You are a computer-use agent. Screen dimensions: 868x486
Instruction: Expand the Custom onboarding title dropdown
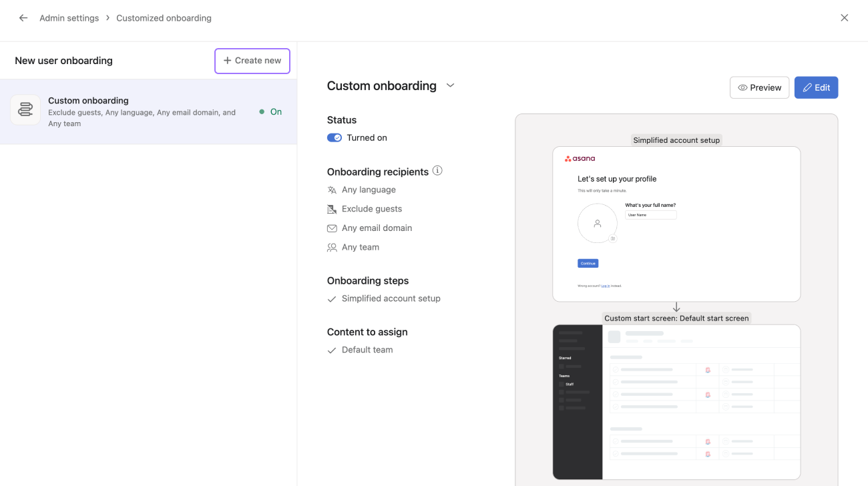(450, 85)
